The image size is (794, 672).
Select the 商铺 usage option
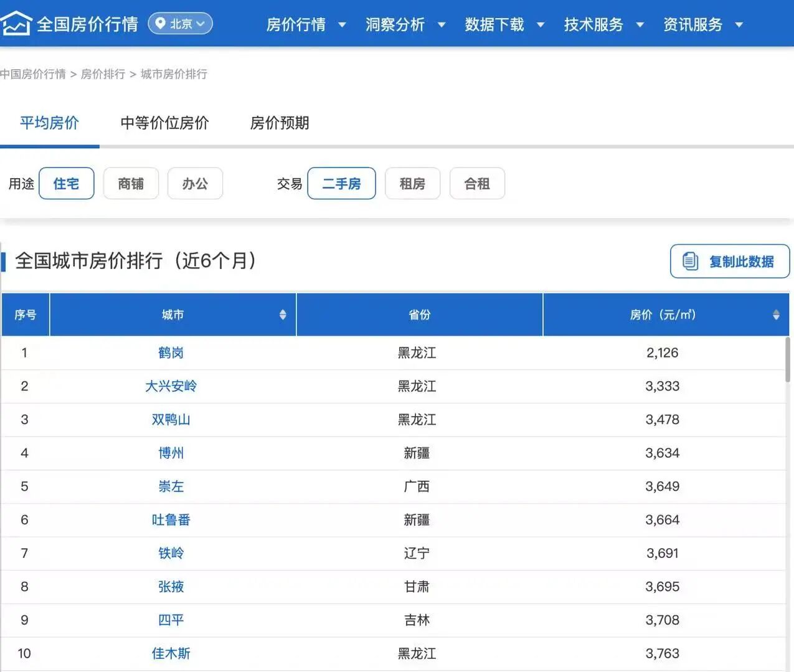click(131, 184)
